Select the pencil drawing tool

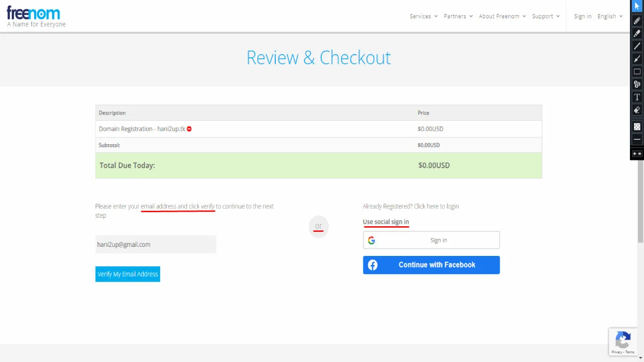tap(637, 21)
